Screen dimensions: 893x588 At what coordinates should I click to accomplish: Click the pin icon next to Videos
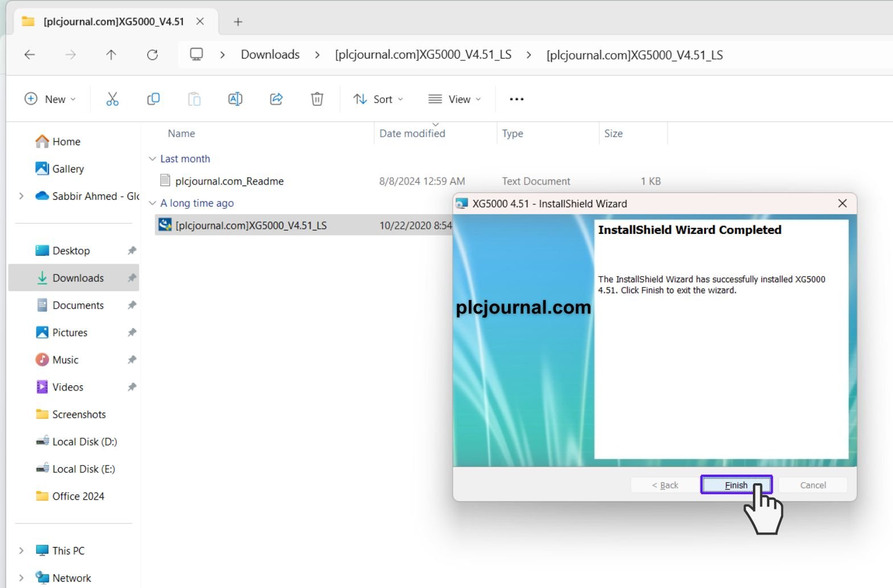[x=132, y=387]
